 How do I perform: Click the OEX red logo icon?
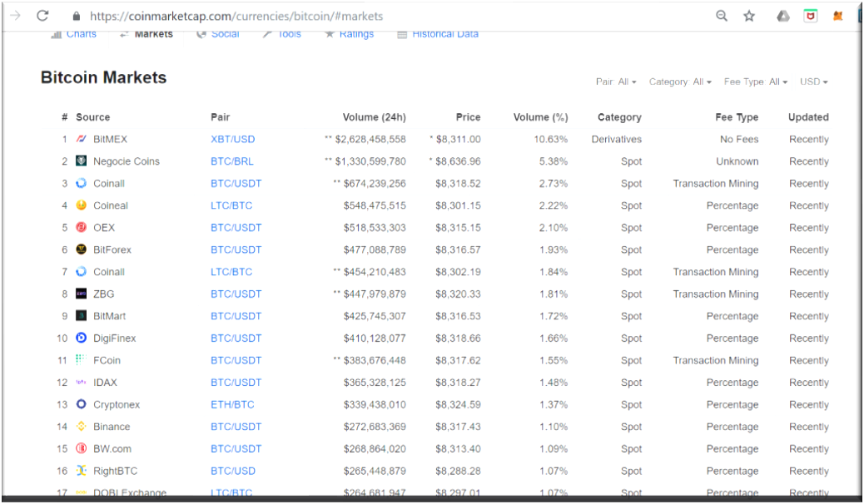point(81,227)
